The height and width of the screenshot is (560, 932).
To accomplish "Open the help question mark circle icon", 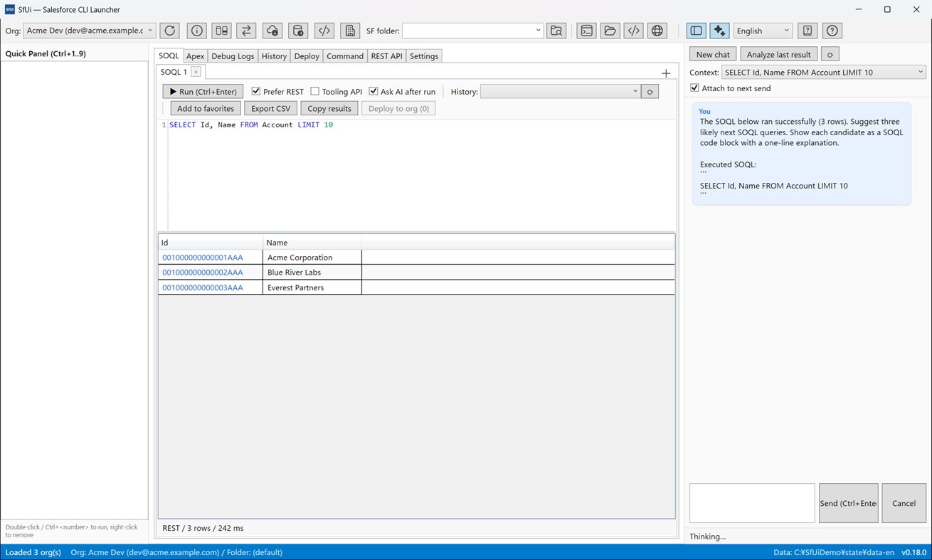I will pyautogui.click(x=832, y=31).
